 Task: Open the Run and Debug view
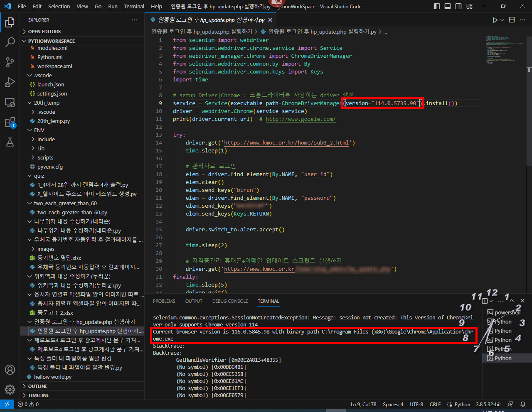pyautogui.click(x=10, y=82)
